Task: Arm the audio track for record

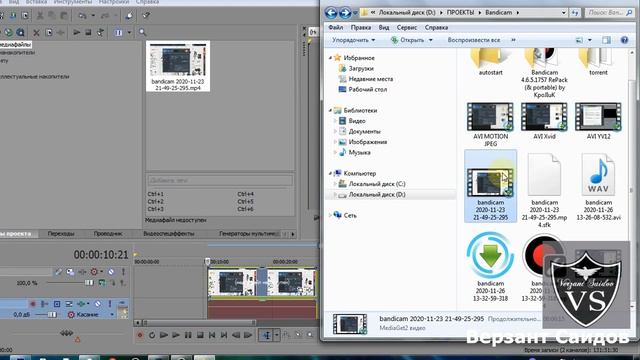Action: [33, 304]
